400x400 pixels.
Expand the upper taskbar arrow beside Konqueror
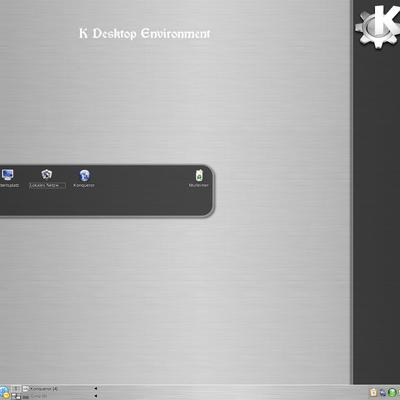(95, 388)
